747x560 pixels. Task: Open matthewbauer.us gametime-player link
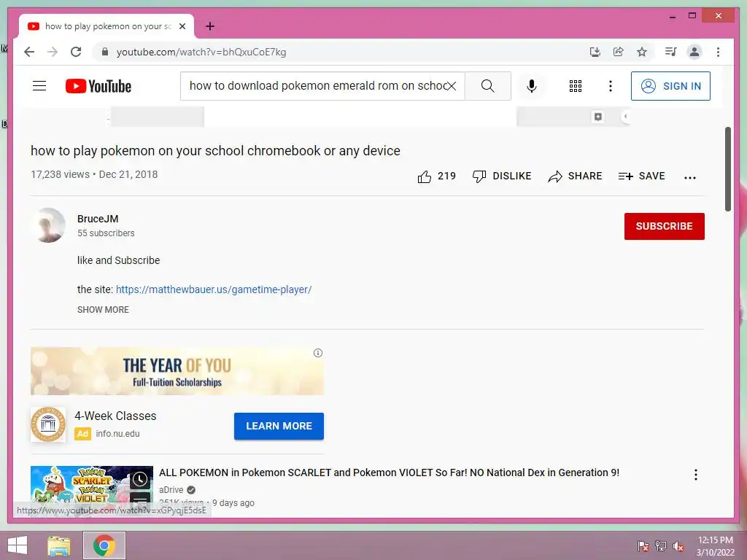click(x=214, y=289)
